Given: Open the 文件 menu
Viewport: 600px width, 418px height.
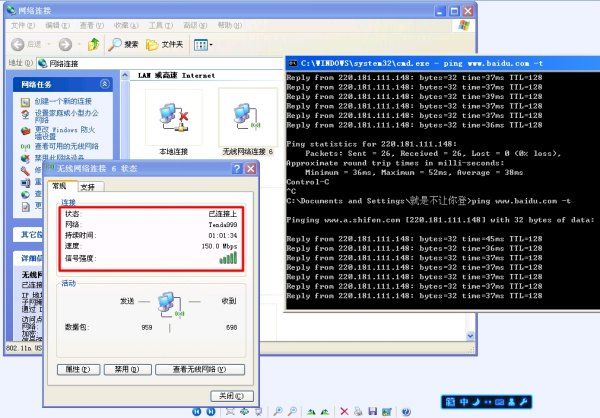Looking at the screenshot, I should 22,25.
